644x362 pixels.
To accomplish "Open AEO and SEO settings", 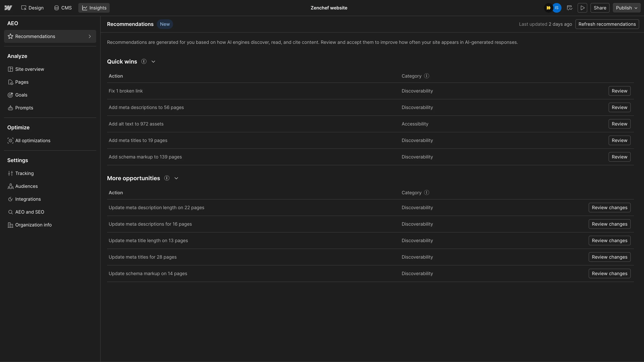I will tap(50, 212).
